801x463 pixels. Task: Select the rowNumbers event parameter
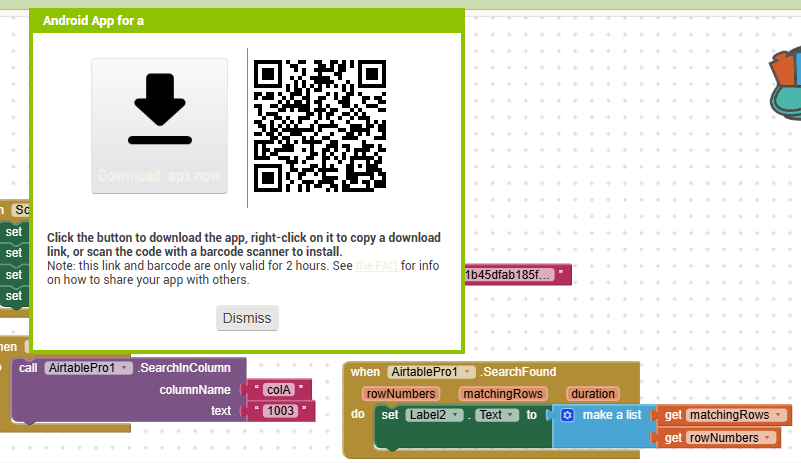[399, 394]
